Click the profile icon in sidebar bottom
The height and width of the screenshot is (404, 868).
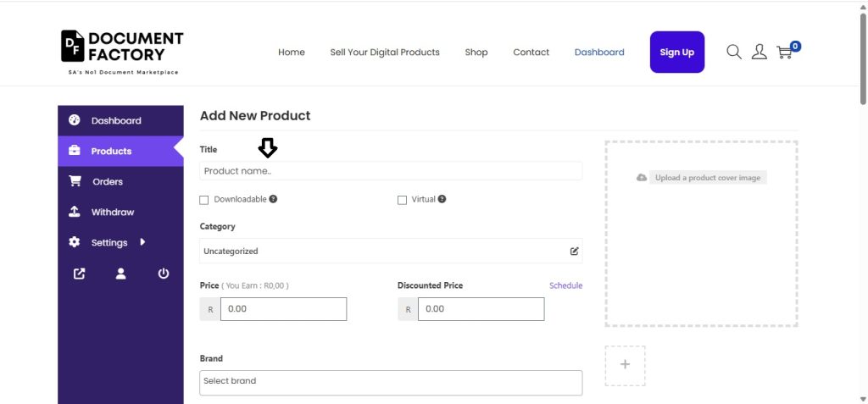[121, 274]
